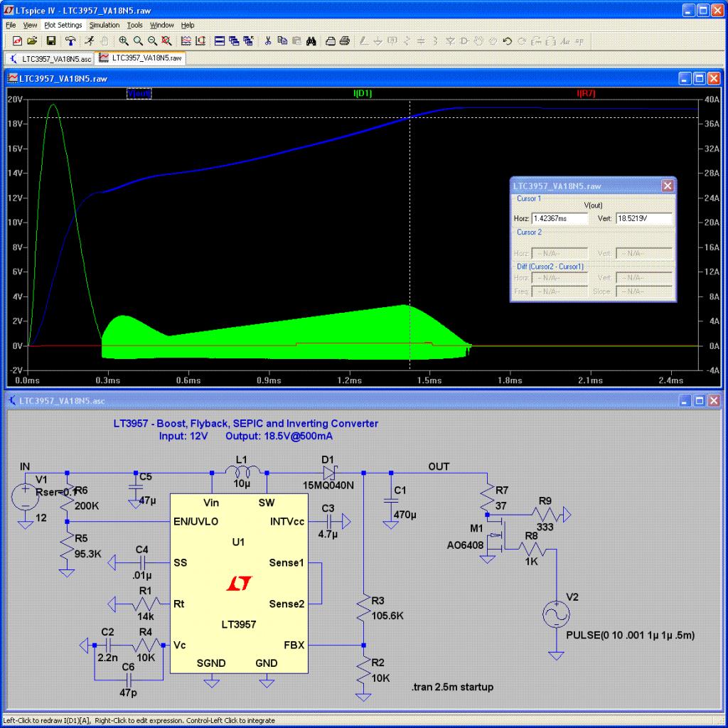Screen dimensions: 728x728
Task: Open Find with the binoculars icon
Action: (x=311, y=41)
